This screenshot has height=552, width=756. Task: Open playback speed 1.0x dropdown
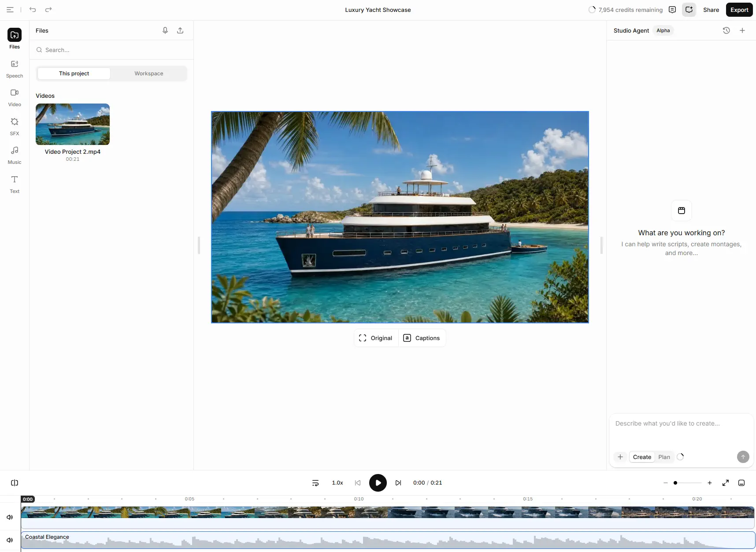click(x=337, y=483)
